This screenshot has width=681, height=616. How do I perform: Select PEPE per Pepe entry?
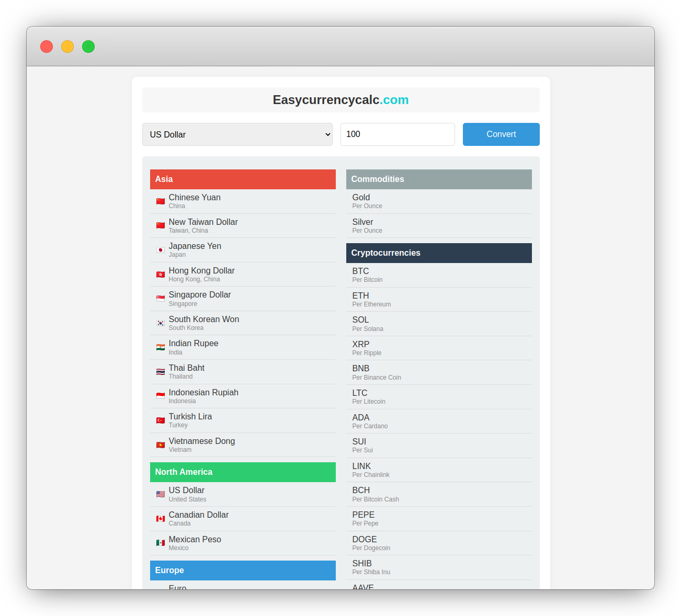click(439, 519)
